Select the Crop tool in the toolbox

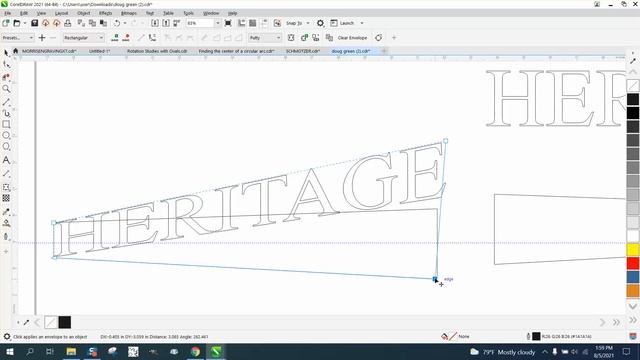coord(6,77)
